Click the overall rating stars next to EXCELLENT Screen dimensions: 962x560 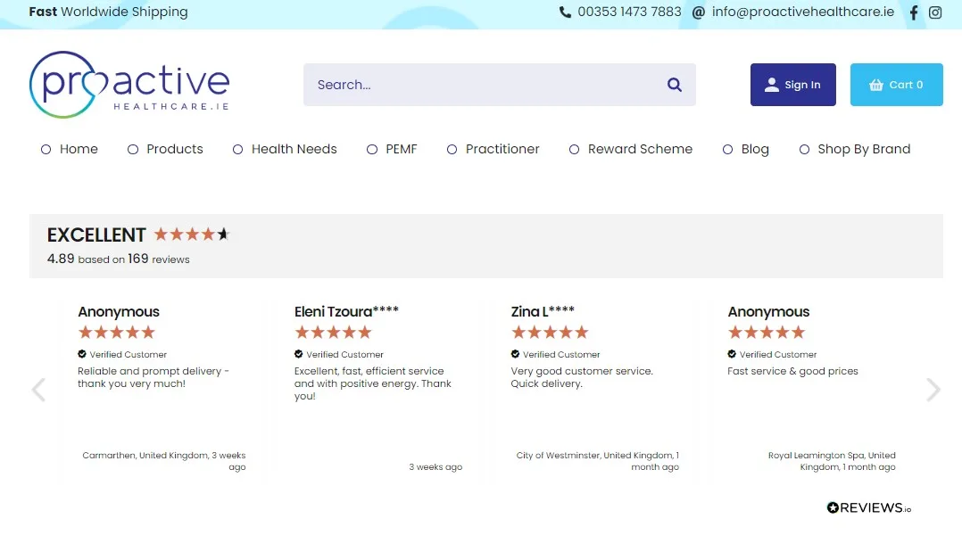tap(191, 235)
